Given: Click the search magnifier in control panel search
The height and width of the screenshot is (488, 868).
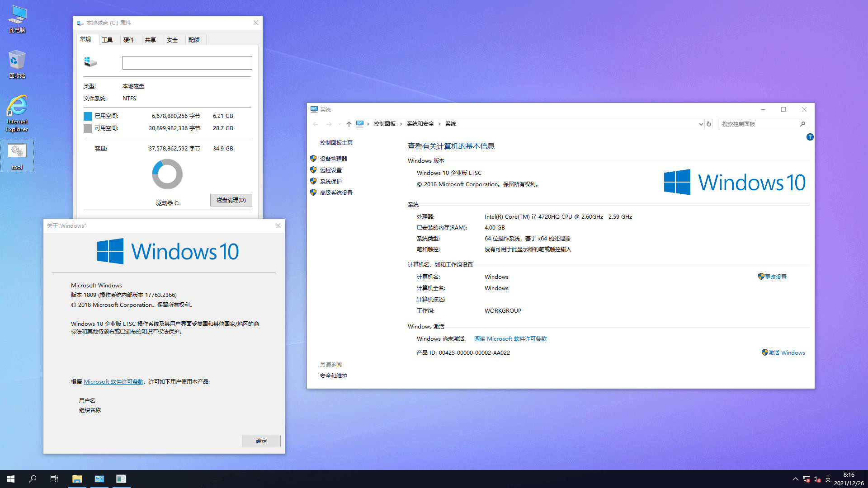Looking at the screenshot, I should 802,124.
